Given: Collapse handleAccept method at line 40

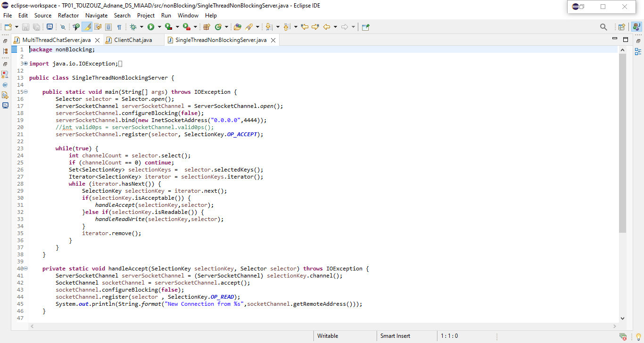Looking at the screenshot, I should point(25,269).
